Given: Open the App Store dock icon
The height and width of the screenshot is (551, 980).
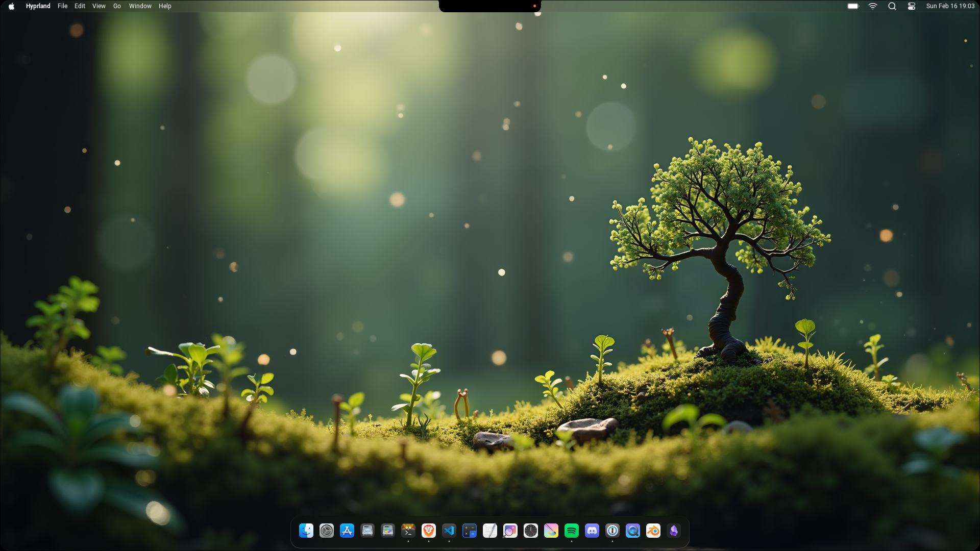Looking at the screenshot, I should pyautogui.click(x=347, y=531).
